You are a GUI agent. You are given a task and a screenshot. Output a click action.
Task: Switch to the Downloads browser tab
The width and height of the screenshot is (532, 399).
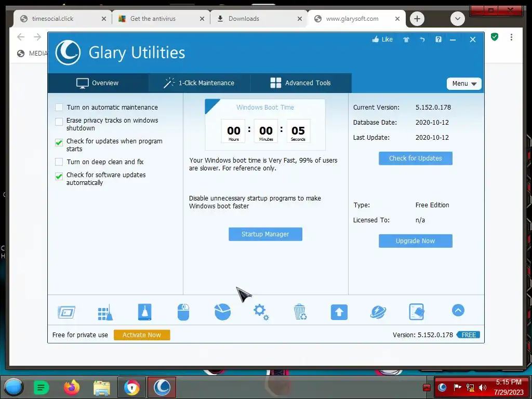259,19
